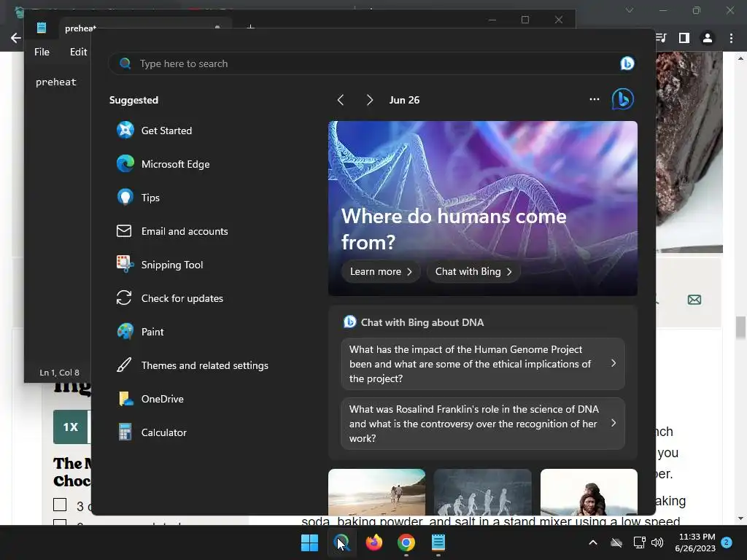Open more options ellipsis in search panel
Image resolution: width=747 pixels, height=560 pixels.
[x=594, y=99]
